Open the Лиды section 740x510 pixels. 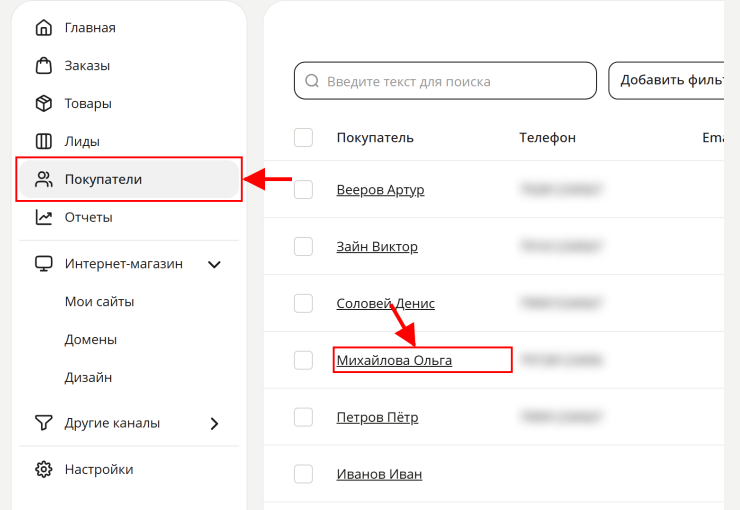point(82,141)
